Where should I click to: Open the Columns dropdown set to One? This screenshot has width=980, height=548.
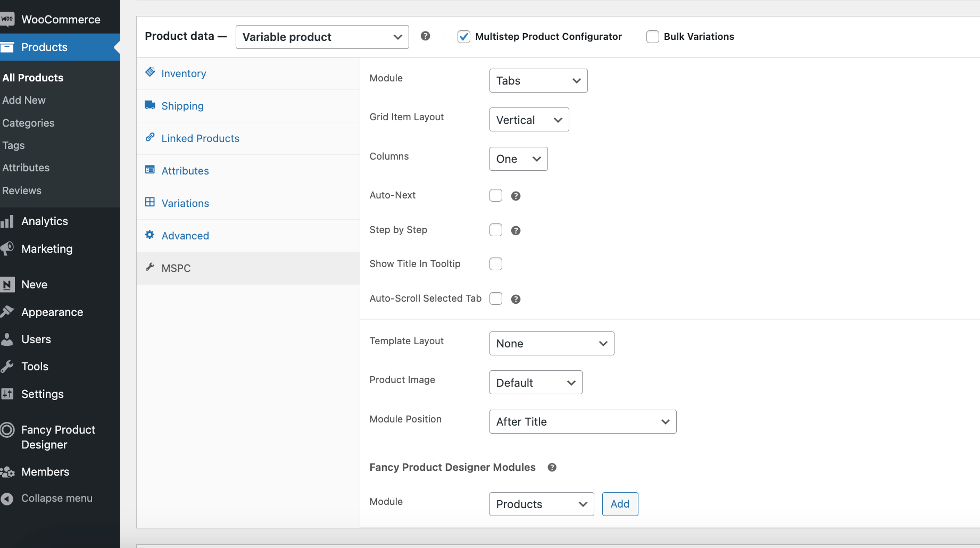tap(518, 159)
